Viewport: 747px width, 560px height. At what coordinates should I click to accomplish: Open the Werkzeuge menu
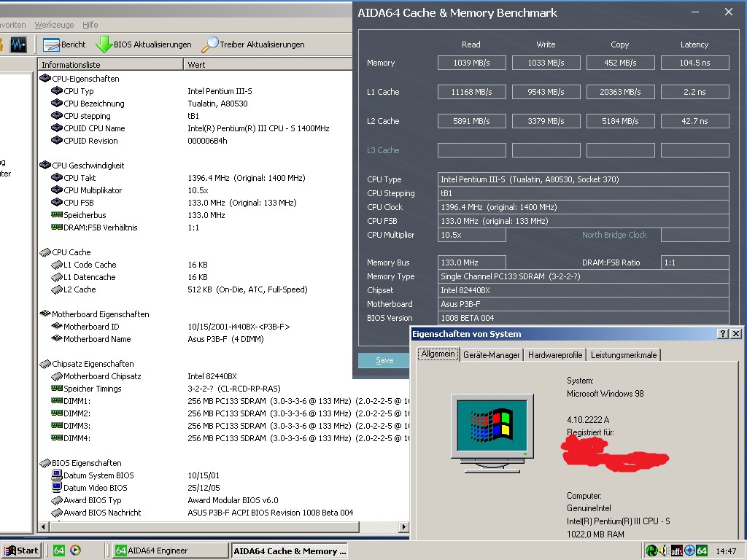tap(54, 25)
